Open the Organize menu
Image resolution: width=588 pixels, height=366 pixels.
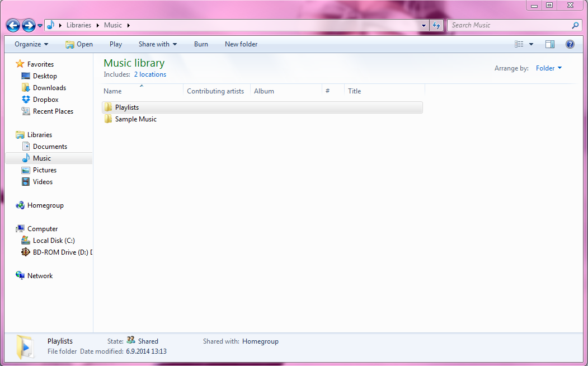click(x=31, y=44)
